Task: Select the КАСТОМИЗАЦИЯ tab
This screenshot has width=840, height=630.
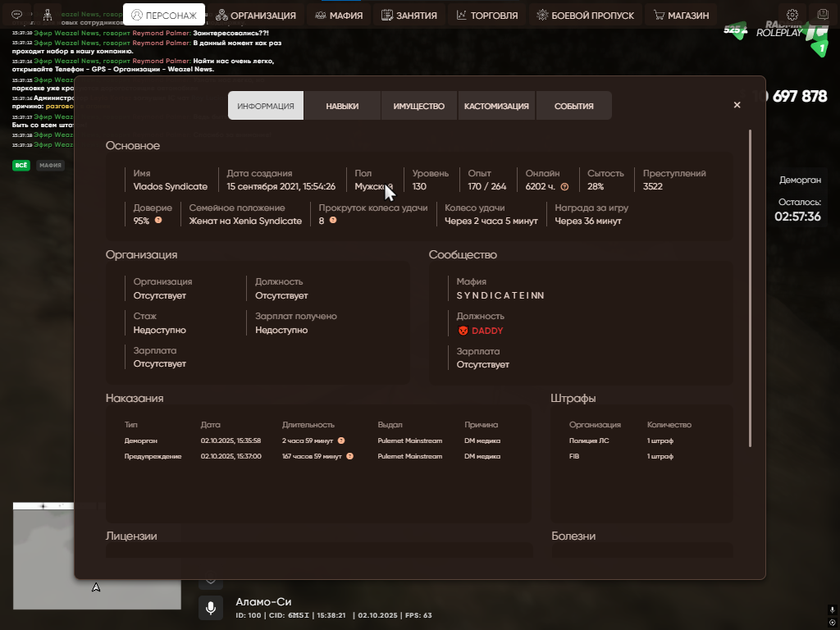Action: (496, 106)
